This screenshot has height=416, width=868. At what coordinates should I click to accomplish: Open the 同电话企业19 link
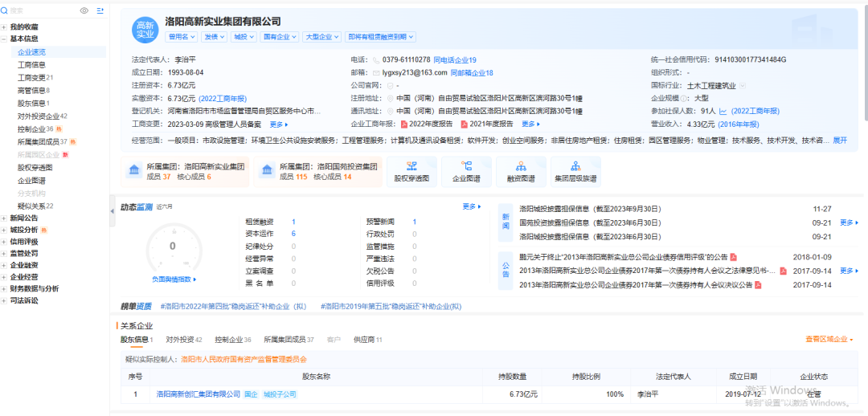coord(455,59)
